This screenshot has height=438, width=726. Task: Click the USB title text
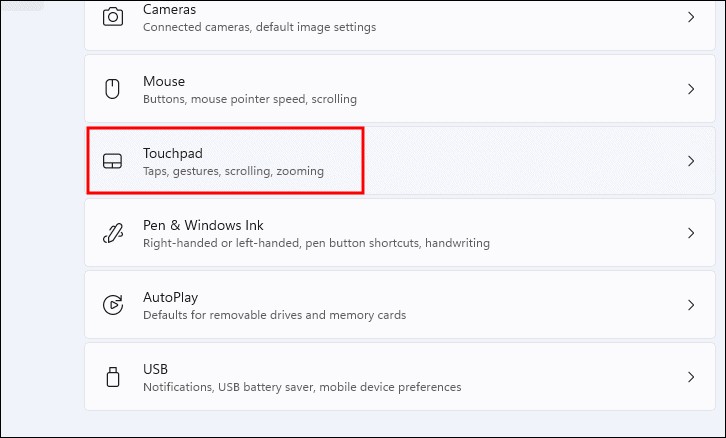tap(155, 369)
